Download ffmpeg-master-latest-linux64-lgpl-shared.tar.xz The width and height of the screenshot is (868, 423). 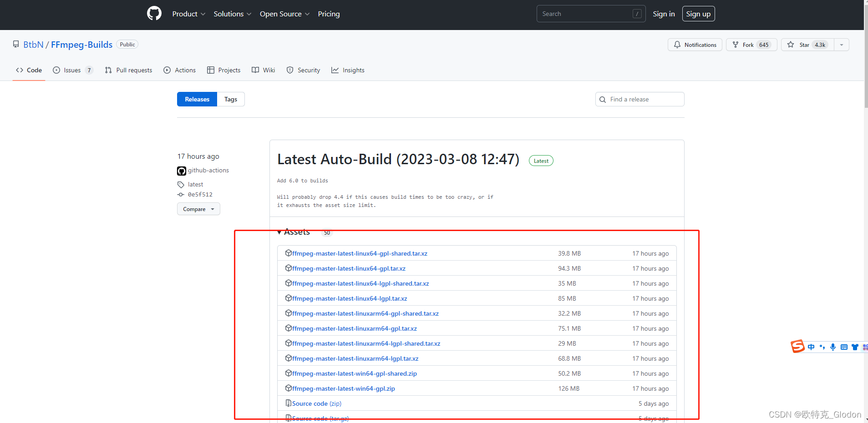coord(360,283)
